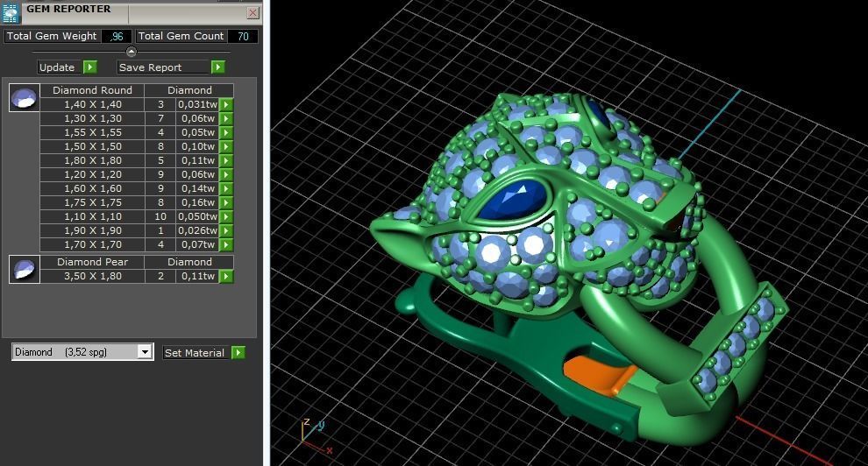This screenshot has height=466, width=868.
Task: Click green arrow for 1,60 X 1,60 row
Action: point(226,188)
